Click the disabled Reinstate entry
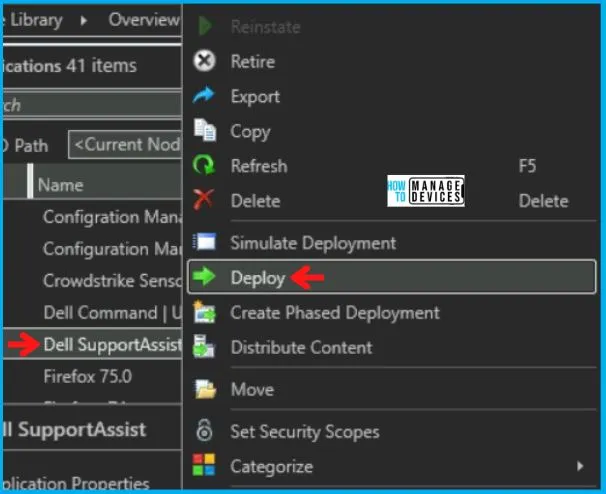606x494 pixels. click(392, 26)
